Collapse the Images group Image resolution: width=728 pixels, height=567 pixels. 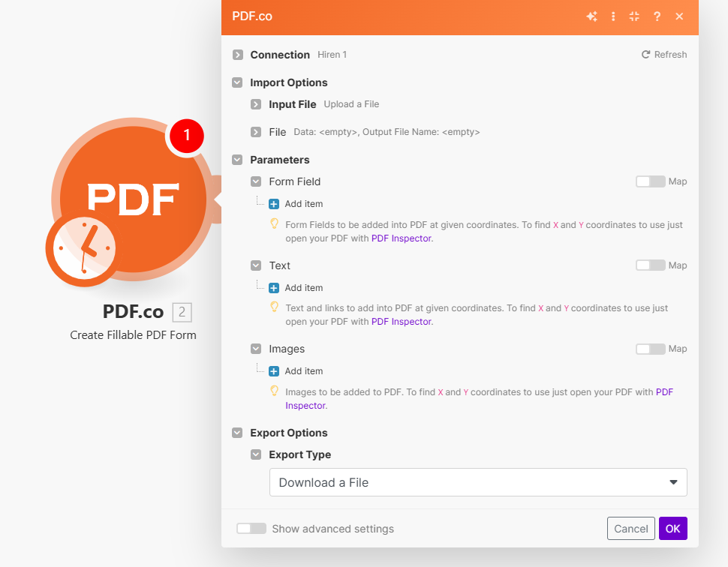(256, 349)
